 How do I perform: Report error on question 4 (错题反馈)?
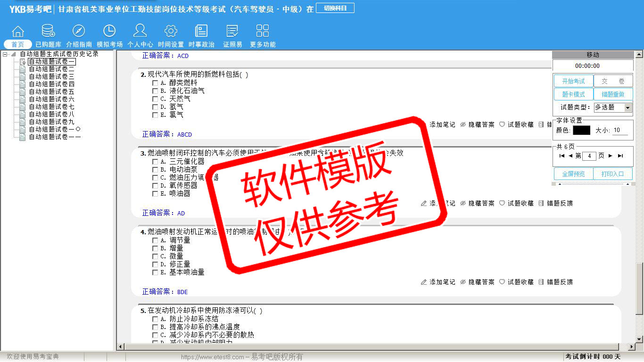pyautogui.click(x=555, y=282)
